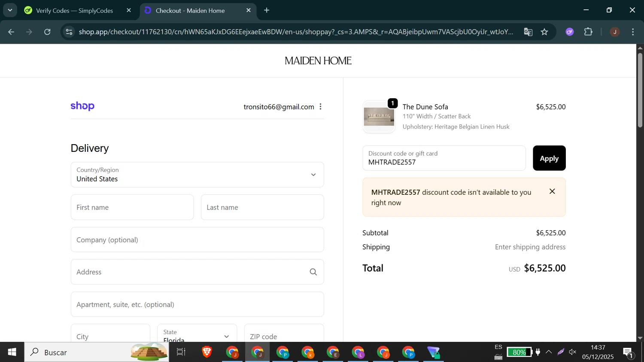This screenshot has width=644, height=362.
Task: Open the notification center icon
Action: pyautogui.click(x=629, y=353)
